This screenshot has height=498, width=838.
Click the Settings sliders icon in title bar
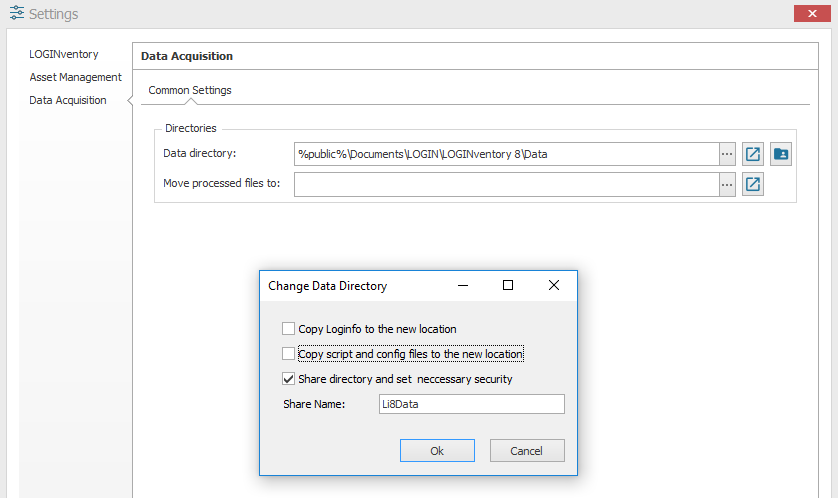[17, 13]
